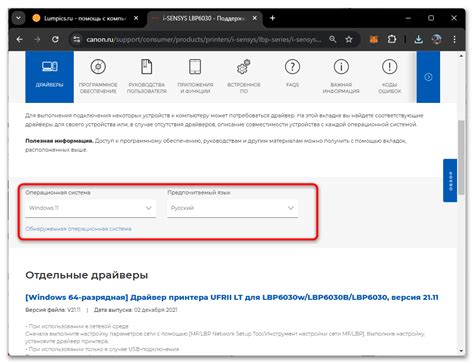Expand the Предпочитаемый язык dropdown
474x364 pixels.
(x=233, y=208)
